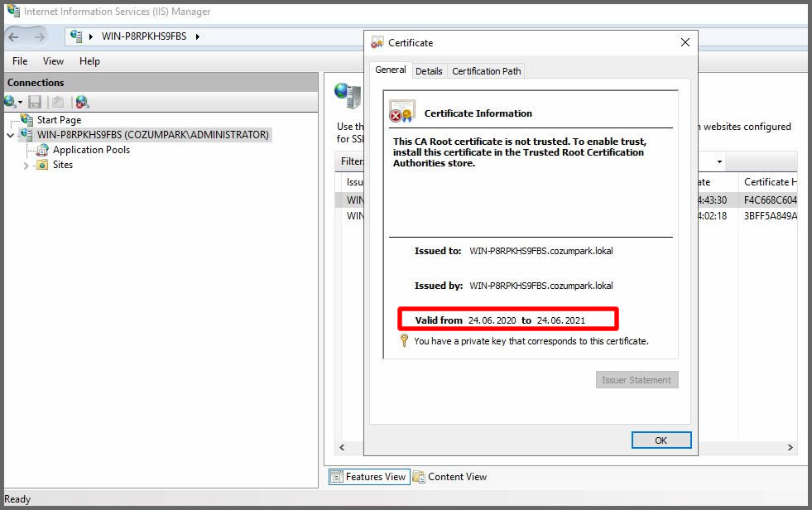Click the Issued by value text
Viewport: 812px width, 510px height.
click(x=541, y=286)
